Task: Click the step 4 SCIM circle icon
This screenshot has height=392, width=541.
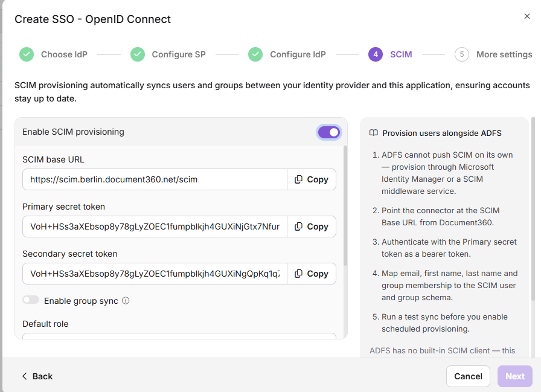Action: 376,54
